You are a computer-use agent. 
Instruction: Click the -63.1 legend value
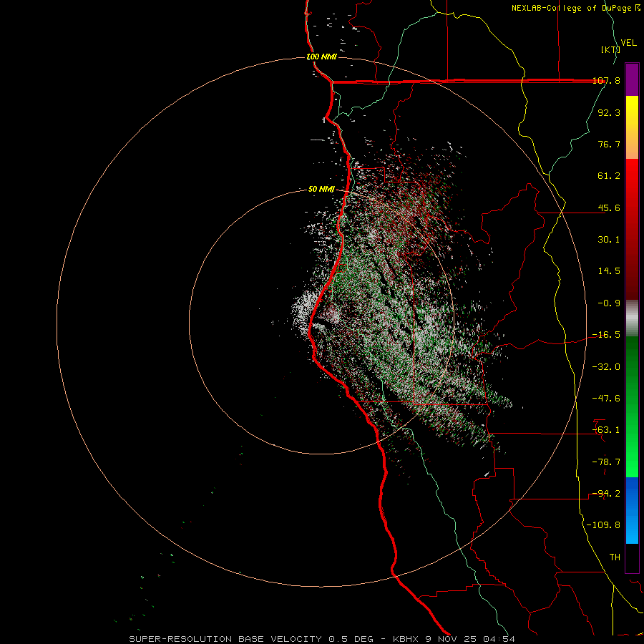pos(606,430)
